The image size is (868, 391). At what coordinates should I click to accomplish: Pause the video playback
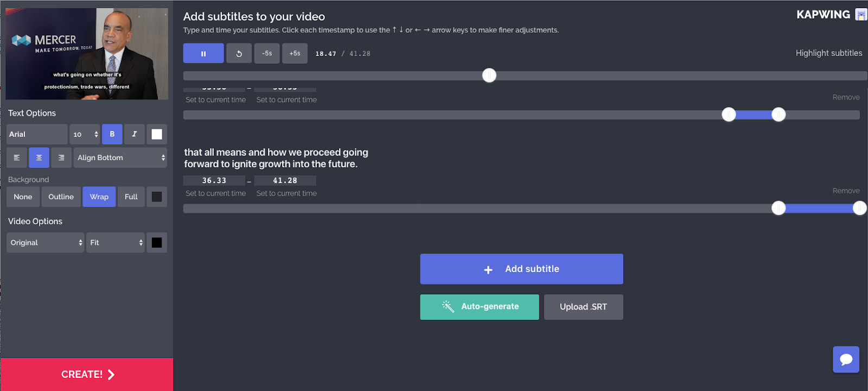(x=203, y=53)
